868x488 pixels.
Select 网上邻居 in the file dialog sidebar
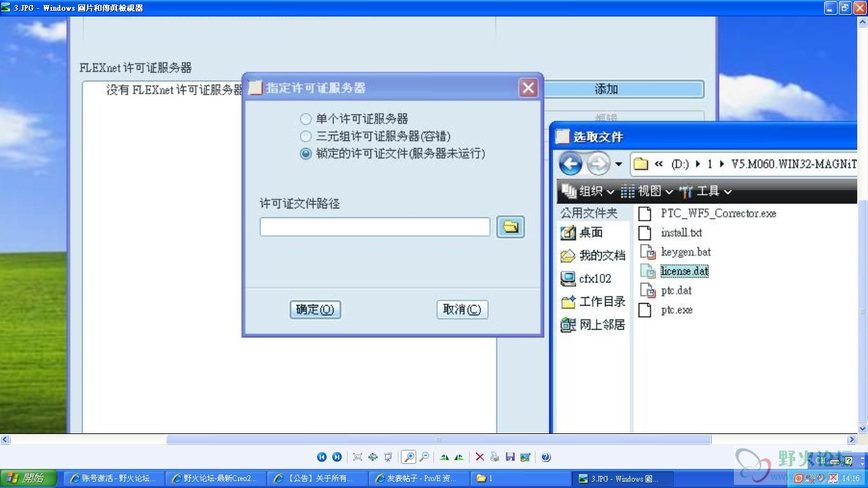[x=593, y=325]
